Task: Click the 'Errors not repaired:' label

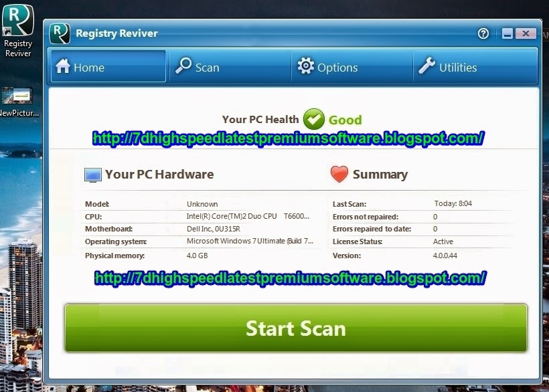Action: point(365,217)
